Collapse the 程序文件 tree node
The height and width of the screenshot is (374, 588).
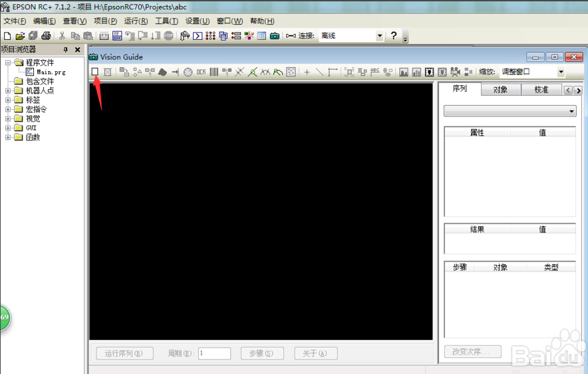[8, 63]
